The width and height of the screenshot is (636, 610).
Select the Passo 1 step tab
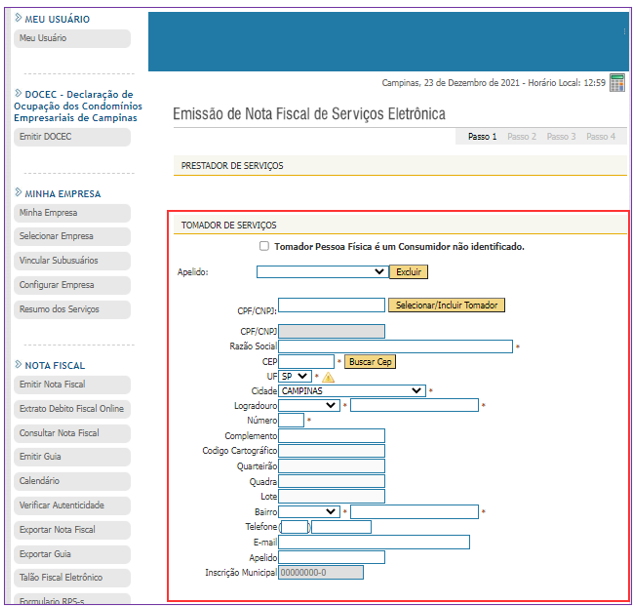(482, 137)
